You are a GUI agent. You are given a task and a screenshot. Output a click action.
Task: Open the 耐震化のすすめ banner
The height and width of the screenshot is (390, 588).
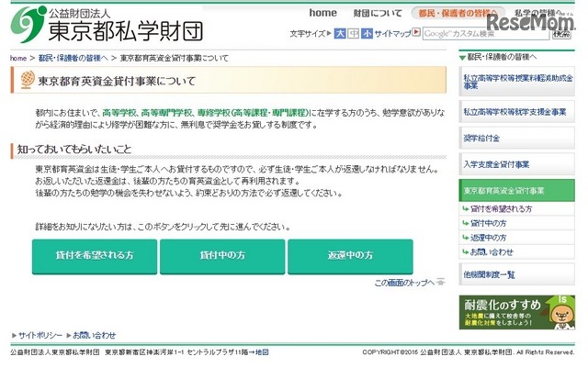point(516,312)
